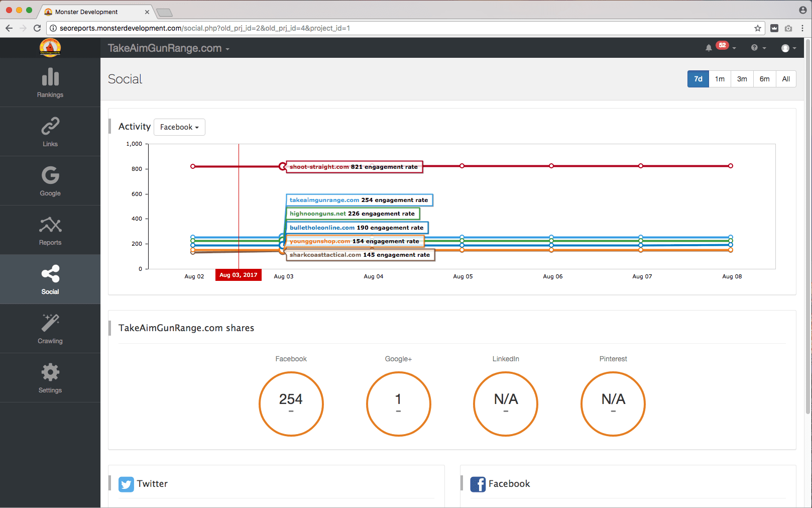The image size is (812, 508).
Task: Click takeaimgunrange.com 254 engagement rate label
Action: [359, 200]
